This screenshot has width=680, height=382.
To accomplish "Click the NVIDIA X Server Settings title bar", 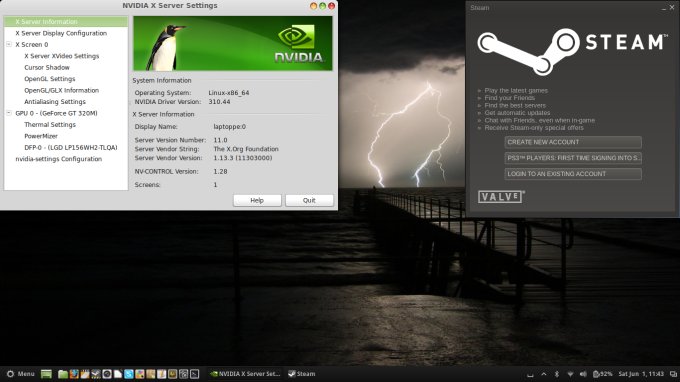I will pos(170,6).
